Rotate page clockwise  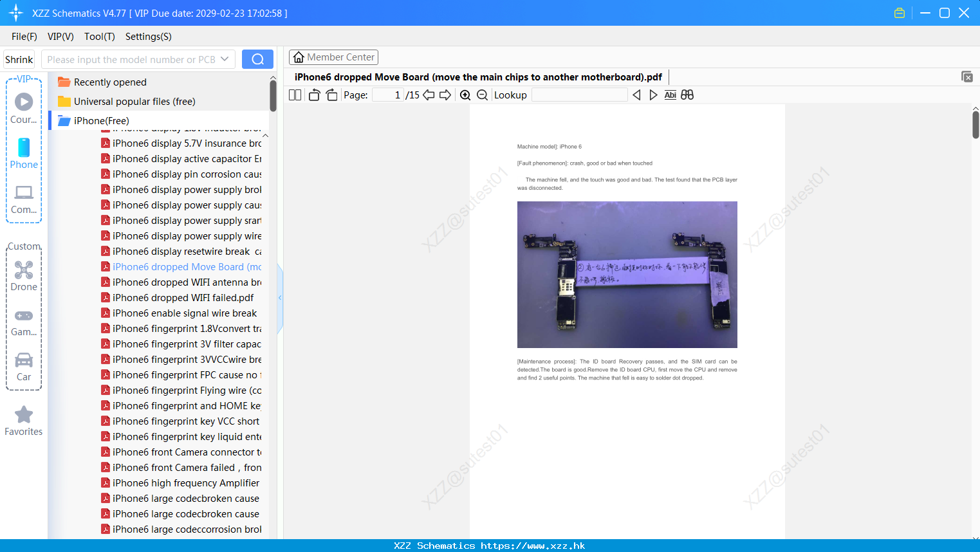point(331,95)
